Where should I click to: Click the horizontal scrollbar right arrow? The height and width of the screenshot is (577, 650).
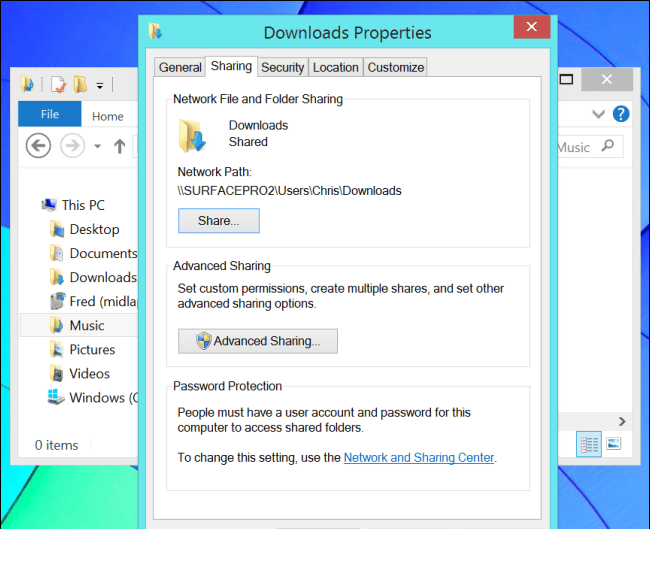pos(622,422)
